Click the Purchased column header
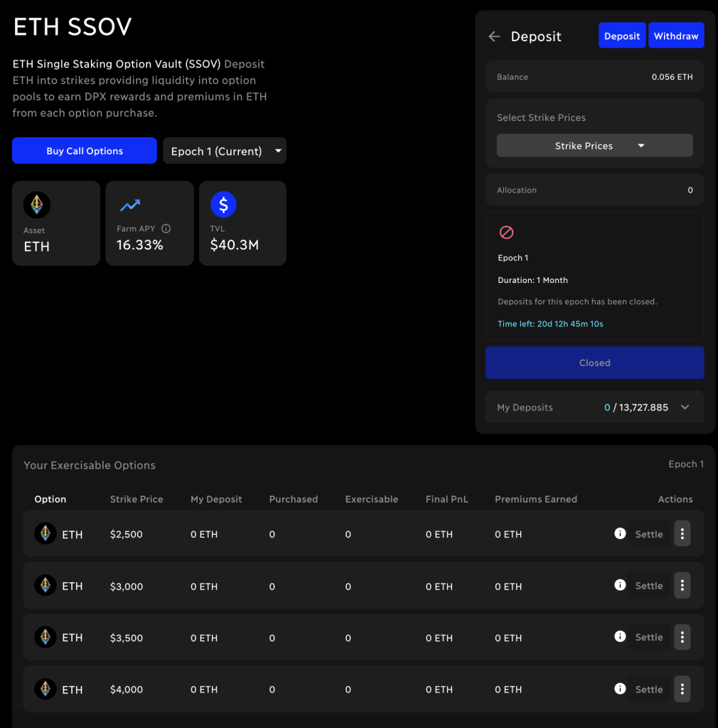 (x=294, y=499)
